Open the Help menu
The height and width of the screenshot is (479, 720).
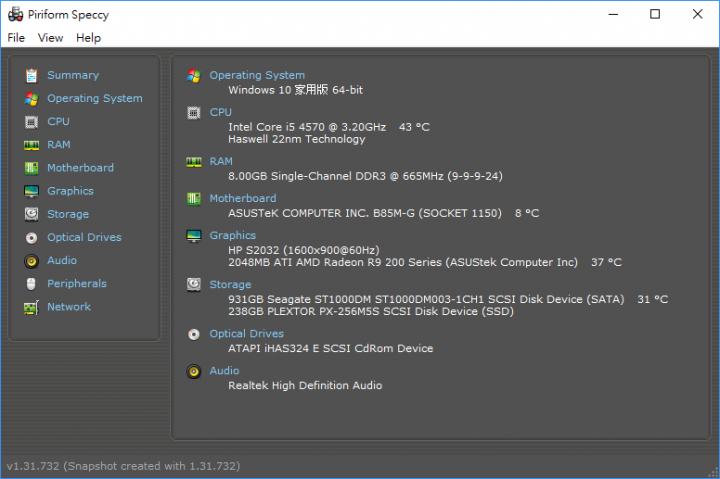[88, 38]
